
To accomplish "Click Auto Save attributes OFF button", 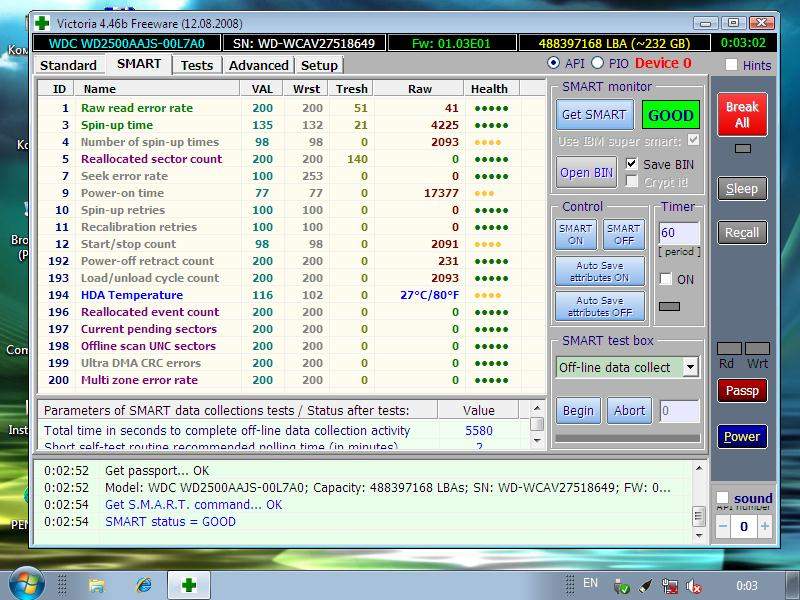I will [x=599, y=306].
